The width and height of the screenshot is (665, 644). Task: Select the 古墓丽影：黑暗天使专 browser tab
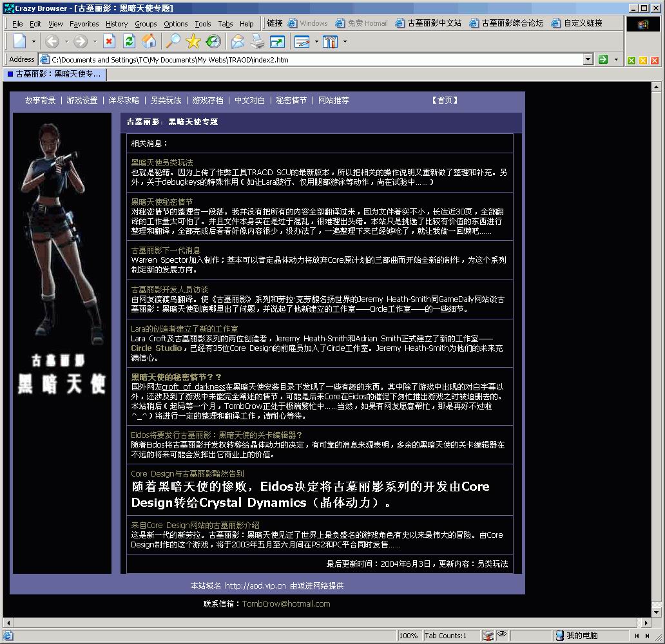55,74
